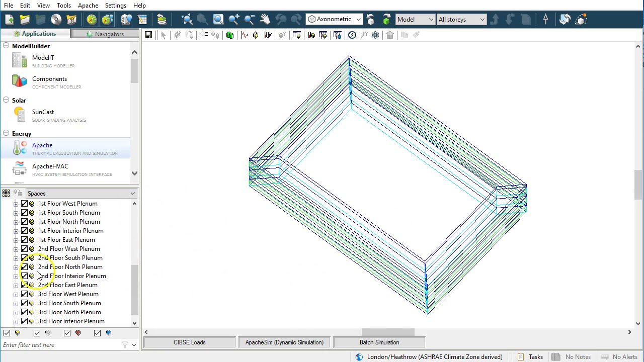Screen dimensions: 644x362
Task: Click ApacheSim (Dynamic Simulation) button
Action: click(284, 342)
